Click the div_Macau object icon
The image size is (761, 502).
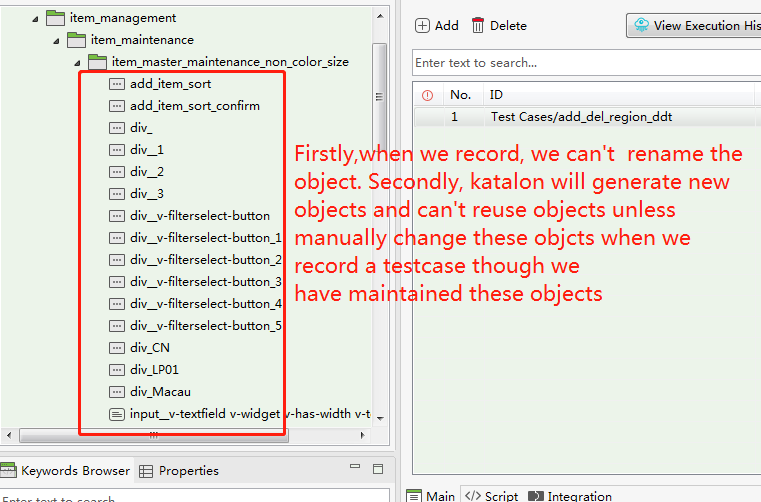pos(116,392)
